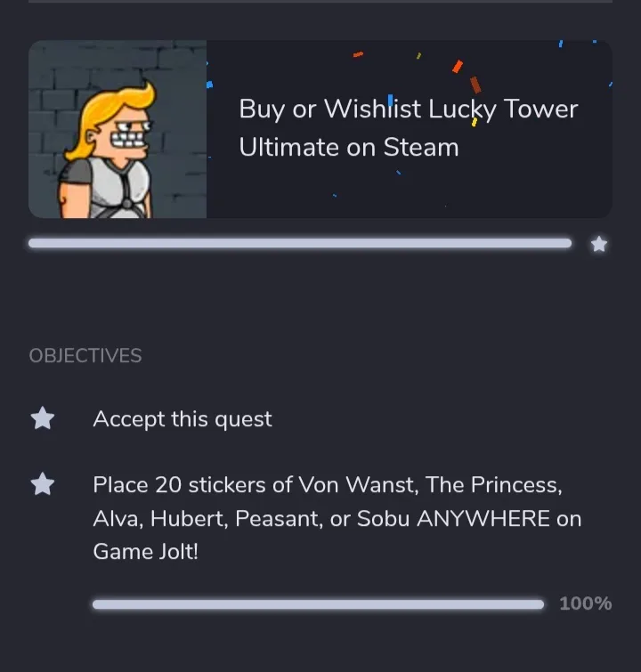Click the Game Jolt! text in the objective
The height and width of the screenshot is (672, 641).
[x=146, y=552]
